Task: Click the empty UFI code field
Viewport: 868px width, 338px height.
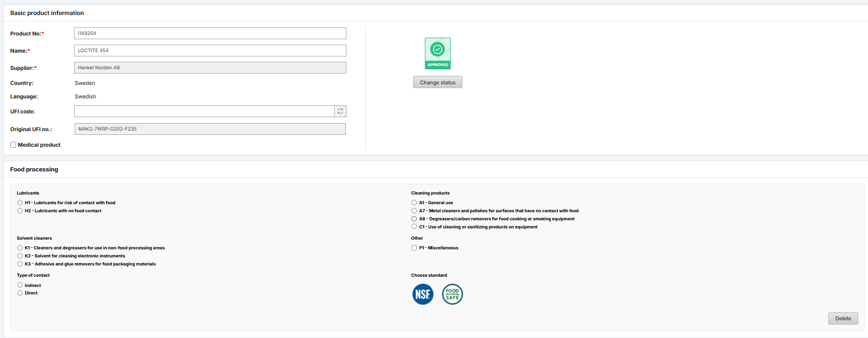Action: pyautogui.click(x=204, y=111)
